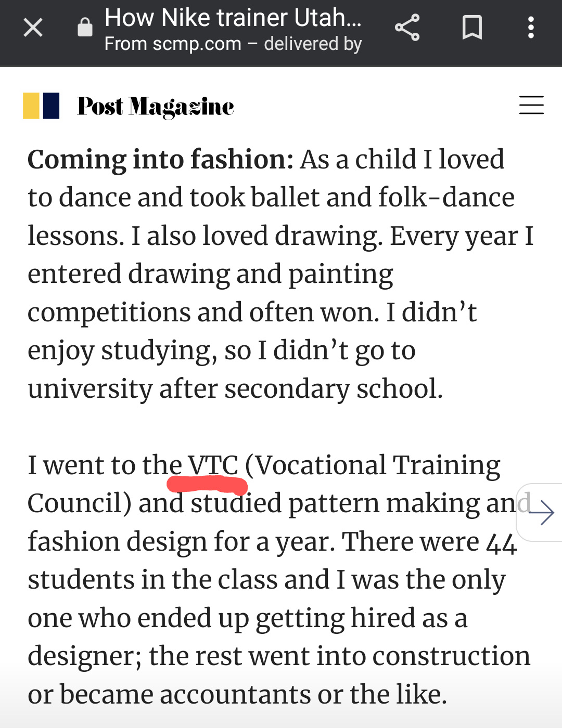Go to the Post Magazine homepage title
The image size is (562, 728).
coord(156,107)
